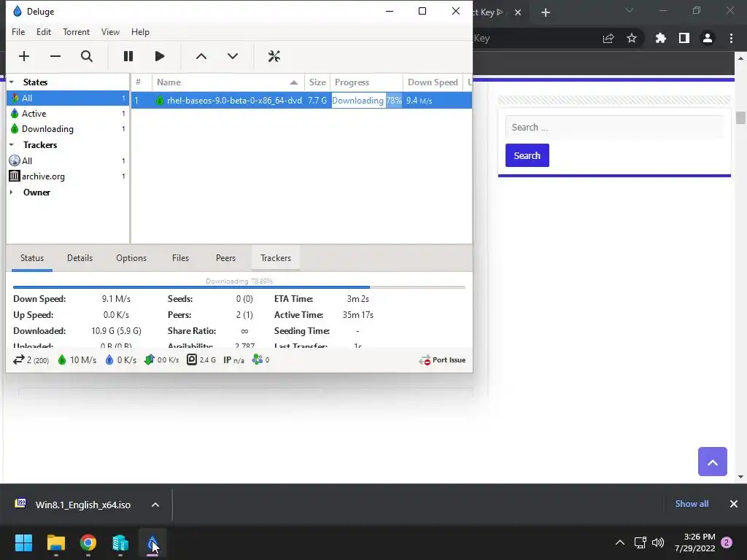The image size is (747, 560).
Task: Resume the selected torrent
Action: click(160, 56)
